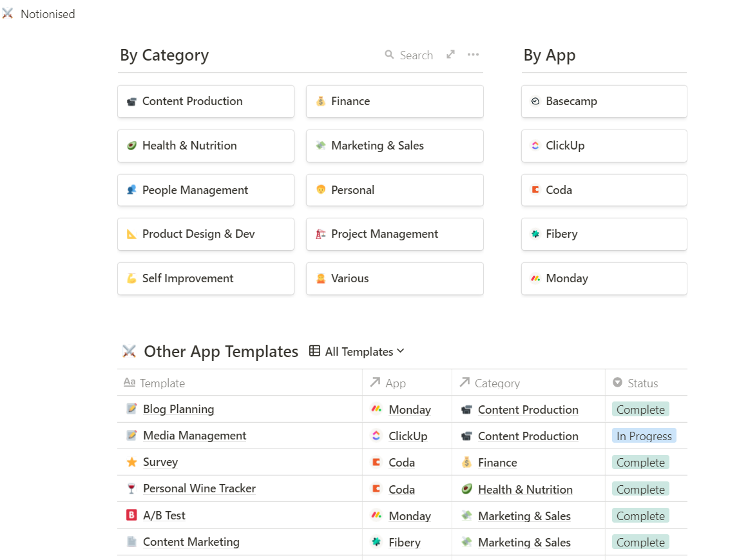The image size is (748, 560).
Task: Click the face icon on the Personal card
Action: (x=321, y=190)
